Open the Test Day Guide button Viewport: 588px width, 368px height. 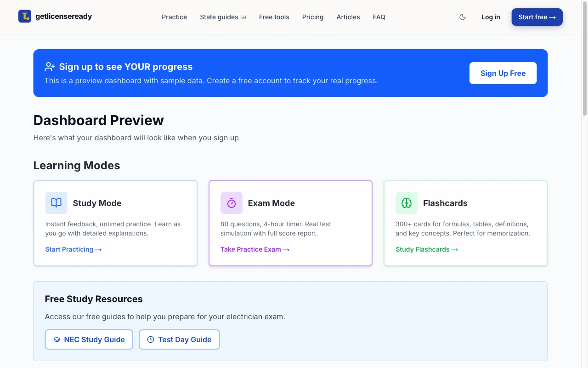[179, 339]
